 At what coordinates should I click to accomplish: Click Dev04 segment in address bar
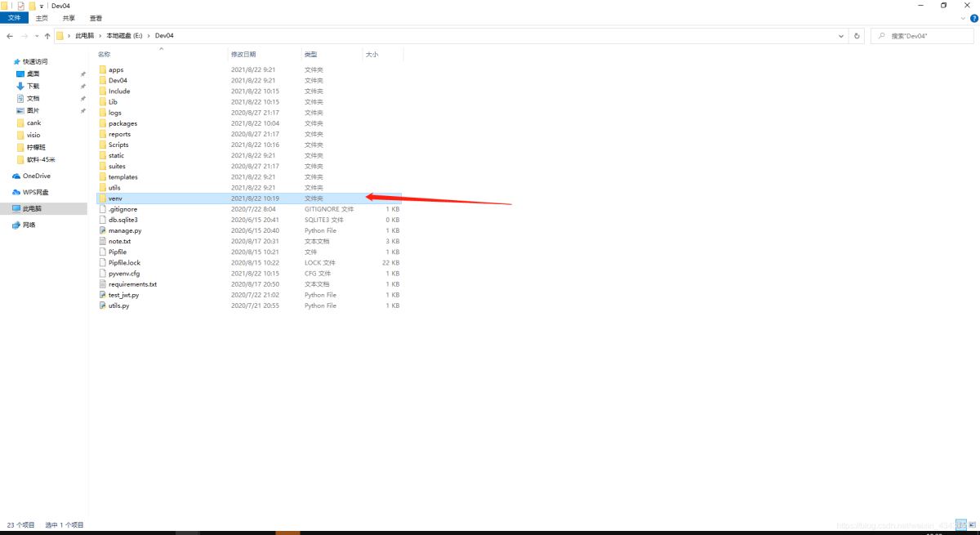point(164,36)
